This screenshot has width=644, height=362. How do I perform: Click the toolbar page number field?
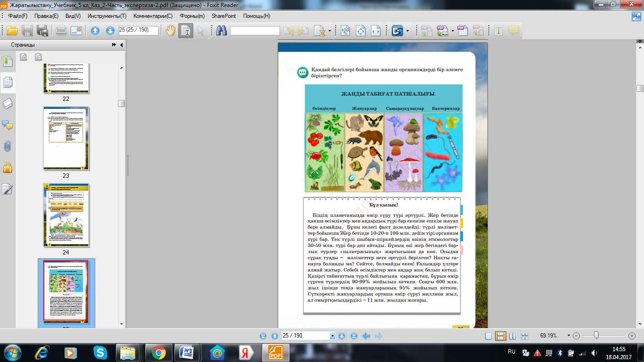(139, 30)
